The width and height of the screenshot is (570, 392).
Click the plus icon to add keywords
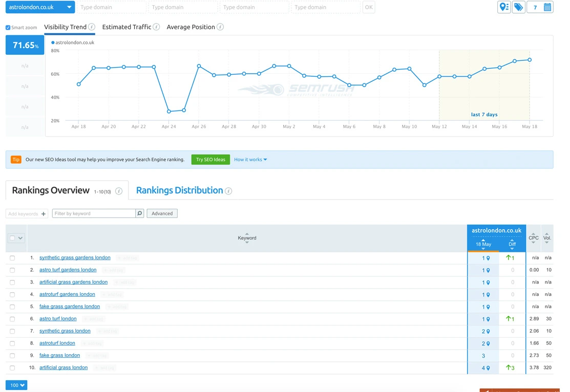click(44, 213)
